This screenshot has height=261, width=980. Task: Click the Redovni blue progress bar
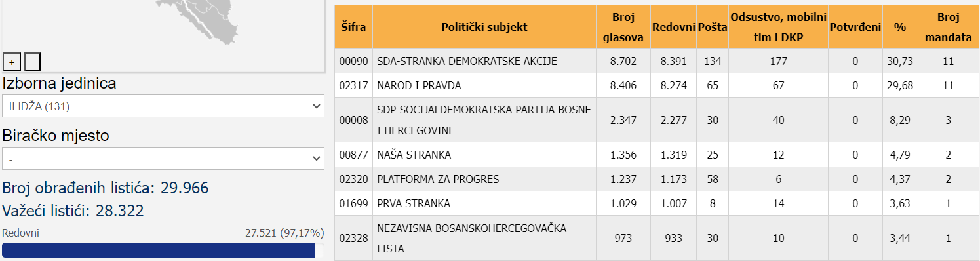[159, 250]
